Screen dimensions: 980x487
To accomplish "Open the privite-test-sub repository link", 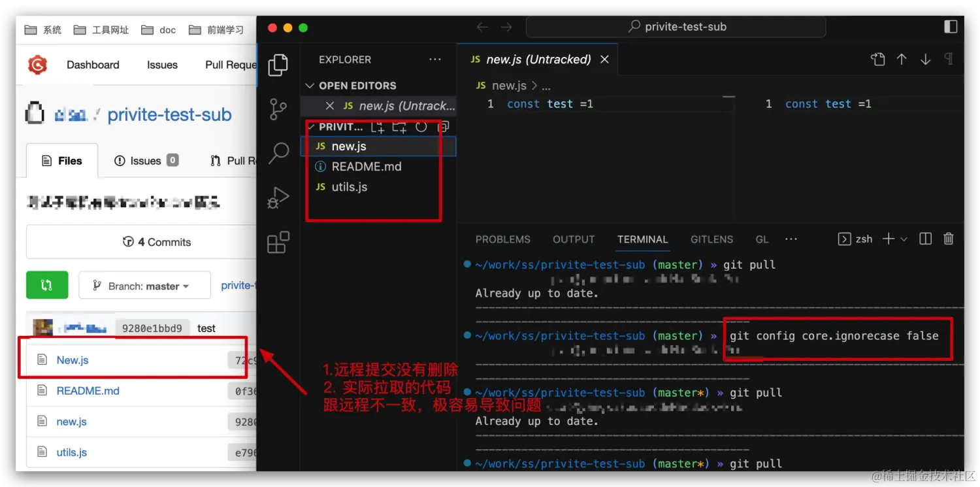I will 170,114.
